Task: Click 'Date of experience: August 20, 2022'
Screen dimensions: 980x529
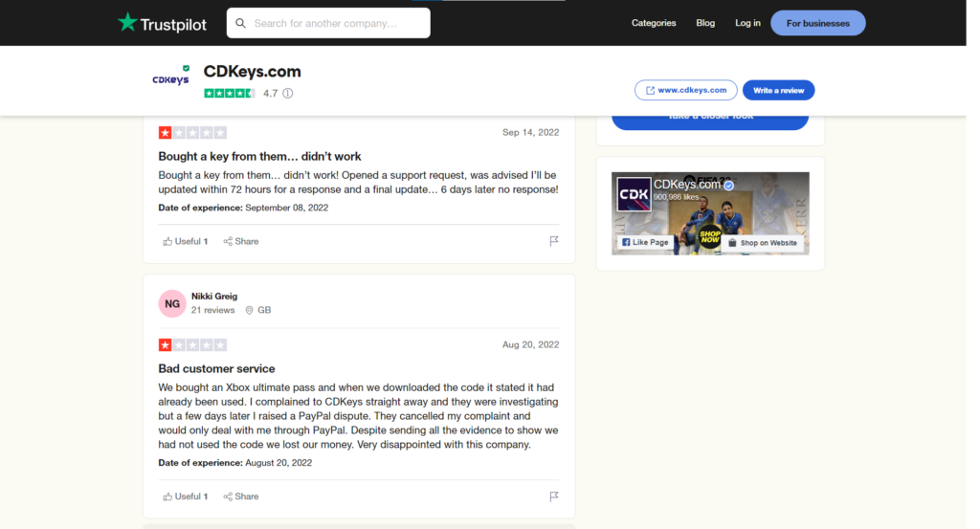Action: [235, 463]
